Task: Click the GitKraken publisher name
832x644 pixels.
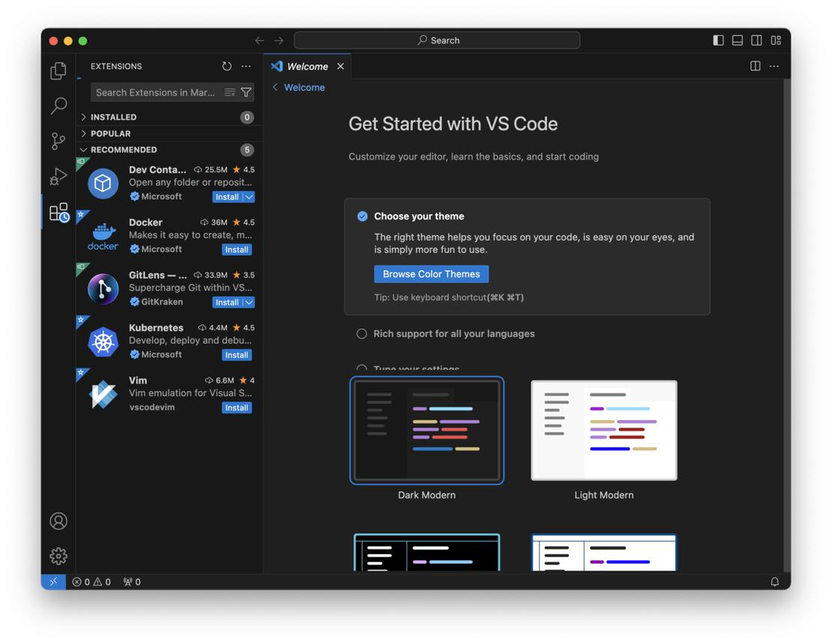Action: point(162,302)
